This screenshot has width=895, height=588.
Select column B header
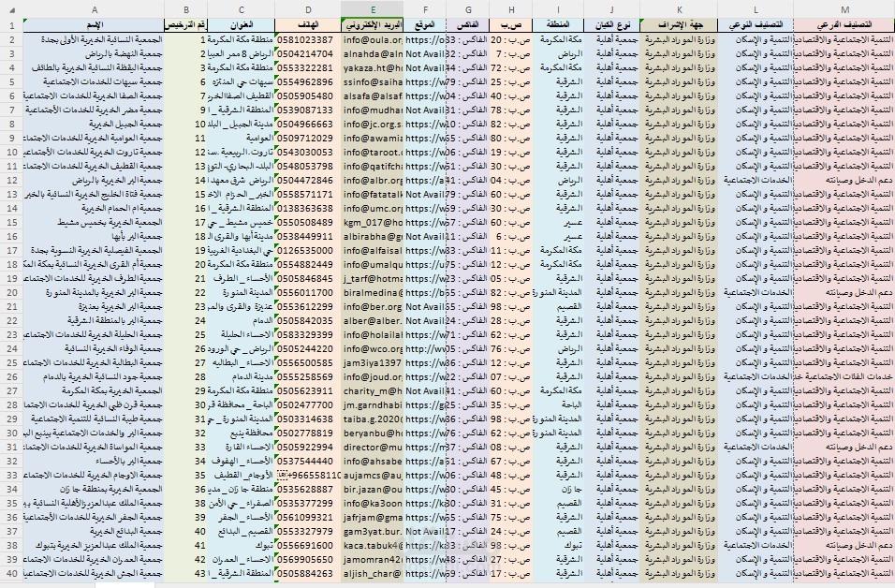pyautogui.click(x=186, y=9)
